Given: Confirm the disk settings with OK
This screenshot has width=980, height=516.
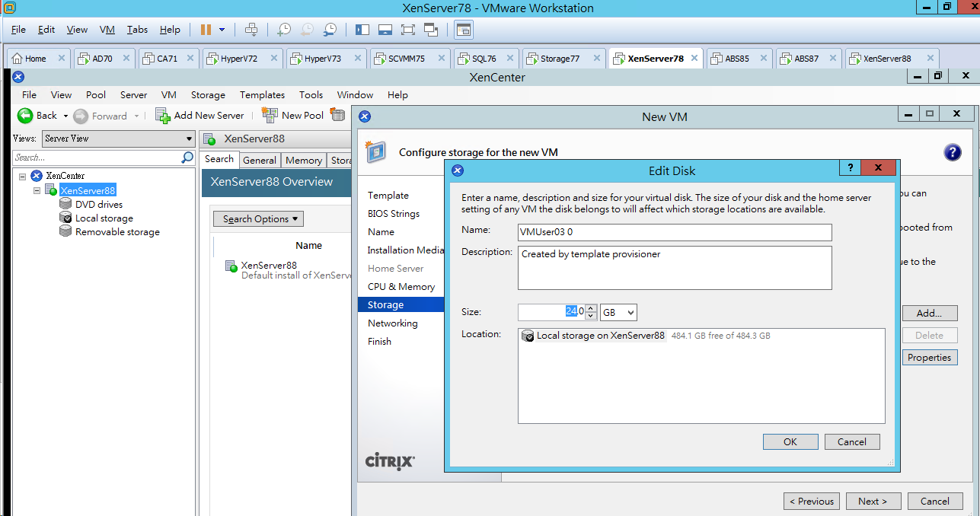Looking at the screenshot, I should click(x=790, y=441).
